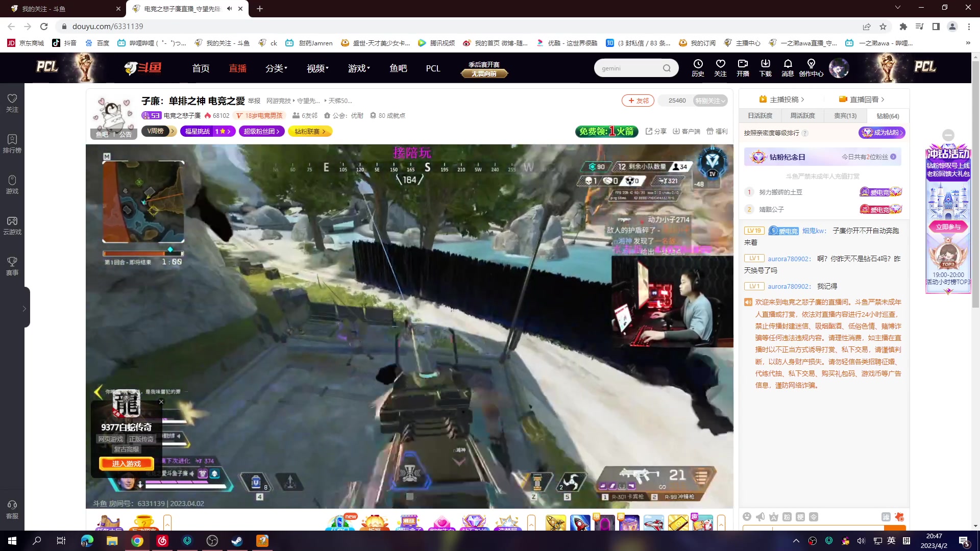Switch to the 钻粉(64) tab

pyautogui.click(x=888, y=116)
